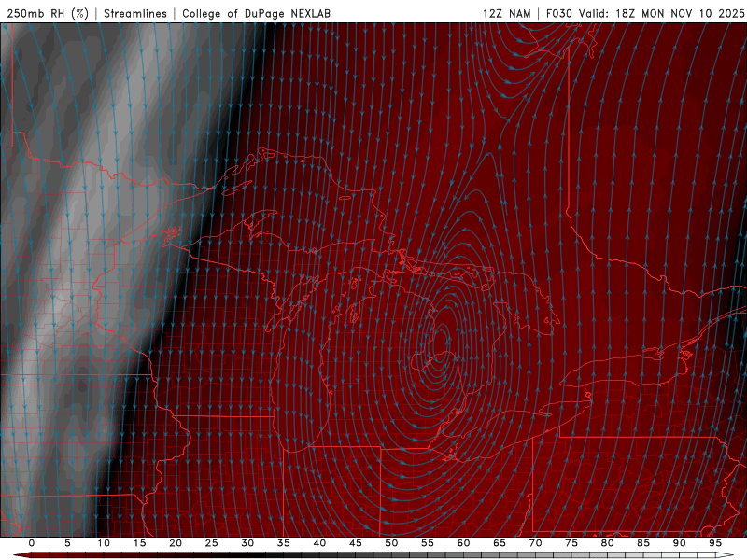This screenshot has width=747, height=560.
Task: Click the color scale label "95"
Action: [x=715, y=543]
